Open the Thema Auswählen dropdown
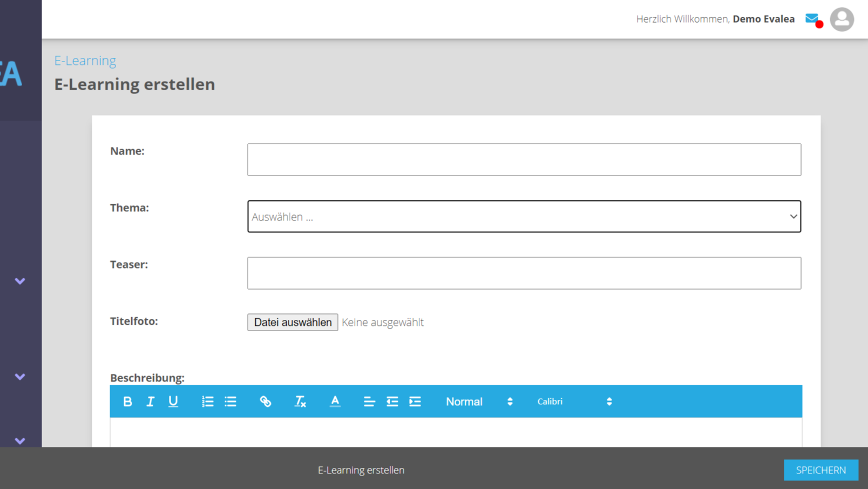The image size is (868, 489). point(524,217)
